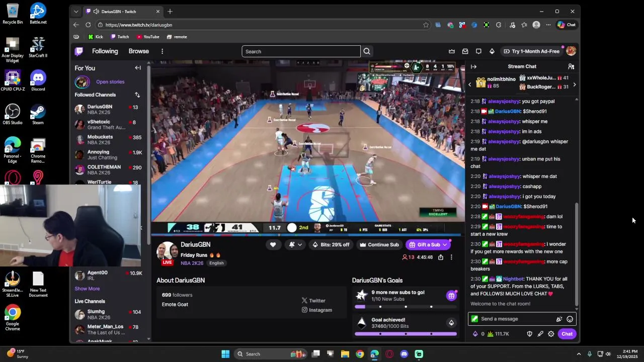Click the YouTube bookmark in bookmarks bar
Viewport: 644px width, 362px height.
148,37
